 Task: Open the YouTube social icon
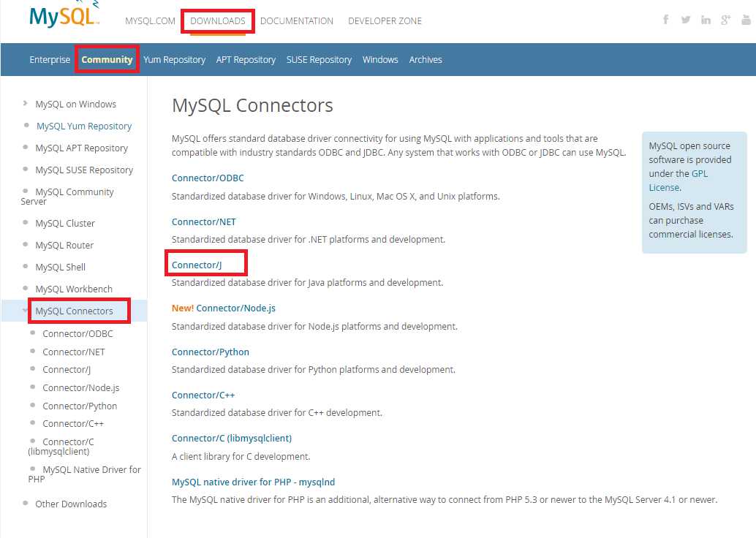(746, 20)
